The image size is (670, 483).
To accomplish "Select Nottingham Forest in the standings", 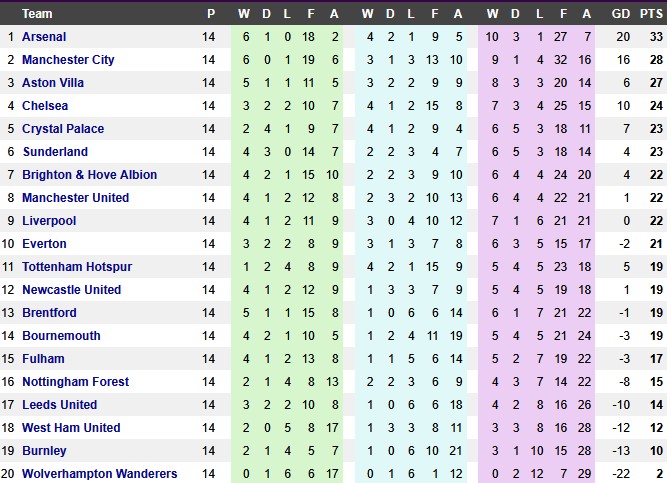I will tap(75, 381).
